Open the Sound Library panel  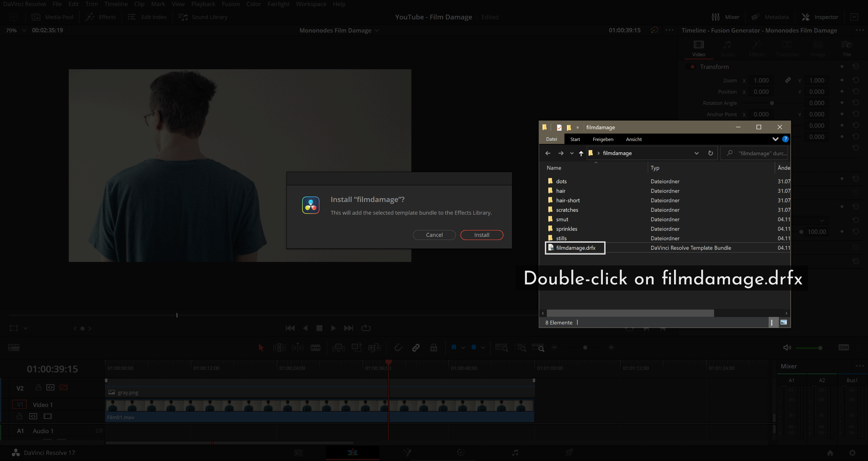tap(203, 17)
